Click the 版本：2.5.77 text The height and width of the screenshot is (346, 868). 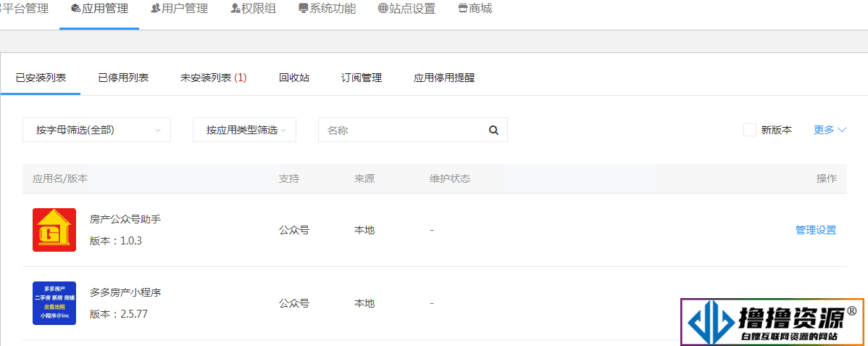click(119, 314)
